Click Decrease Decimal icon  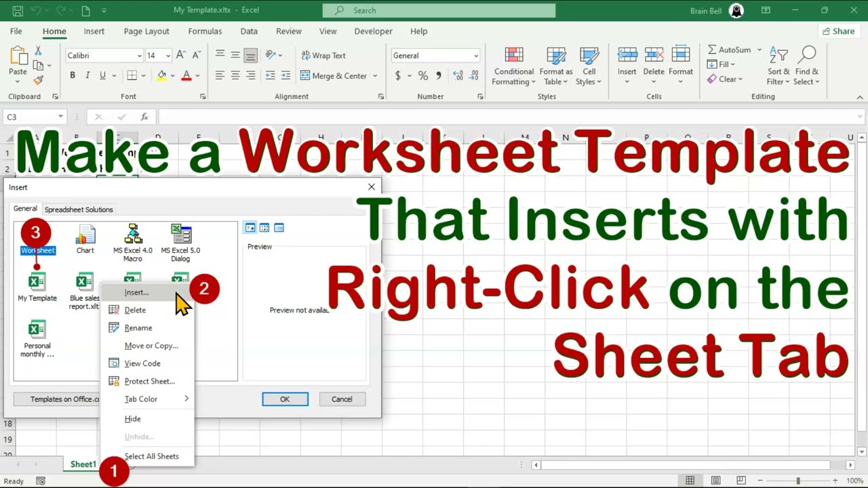point(475,76)
